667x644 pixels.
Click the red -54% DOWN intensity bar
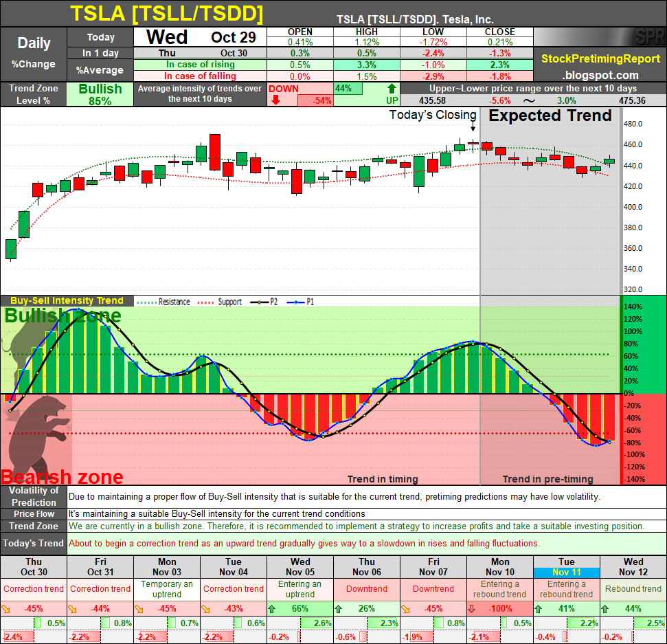(315, 101)
